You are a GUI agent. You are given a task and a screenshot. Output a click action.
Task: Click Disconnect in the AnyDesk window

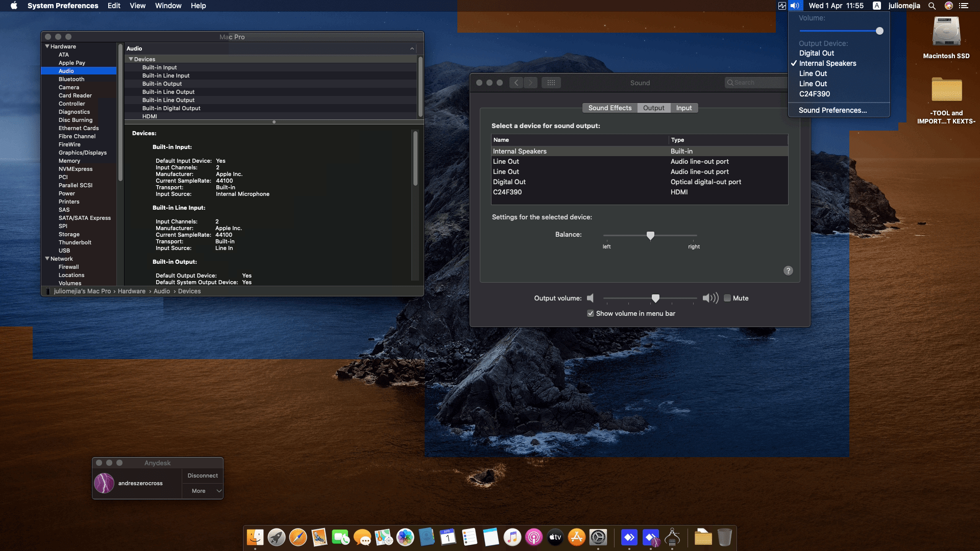pos(202,475)
